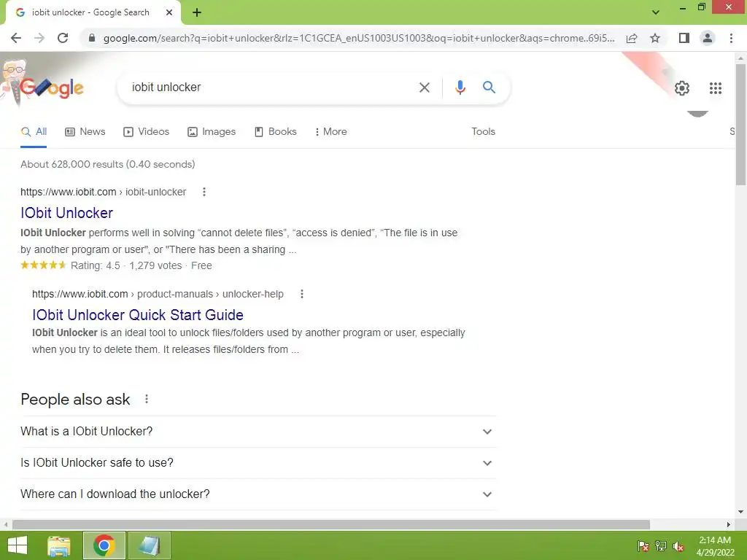The width and height of the screenshot is (747, 560).
Task: Click the scroll right arrow
Action: point(729,524)
